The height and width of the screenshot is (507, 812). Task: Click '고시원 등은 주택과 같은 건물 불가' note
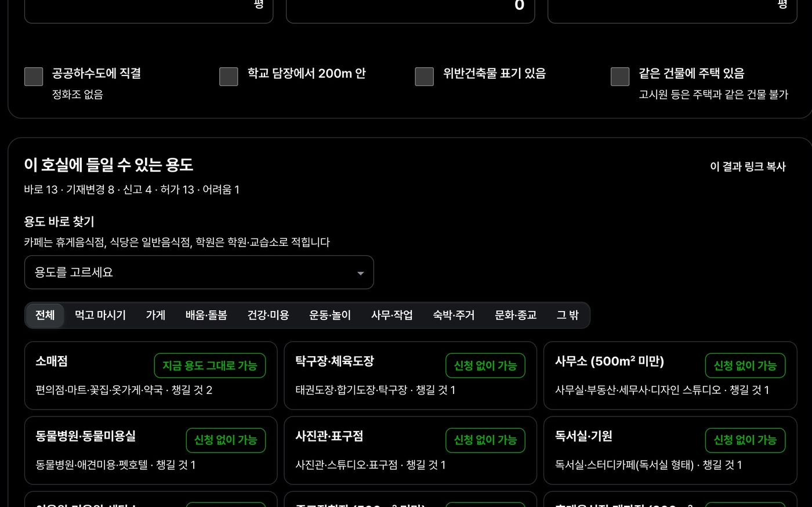[x=713, y=95]
